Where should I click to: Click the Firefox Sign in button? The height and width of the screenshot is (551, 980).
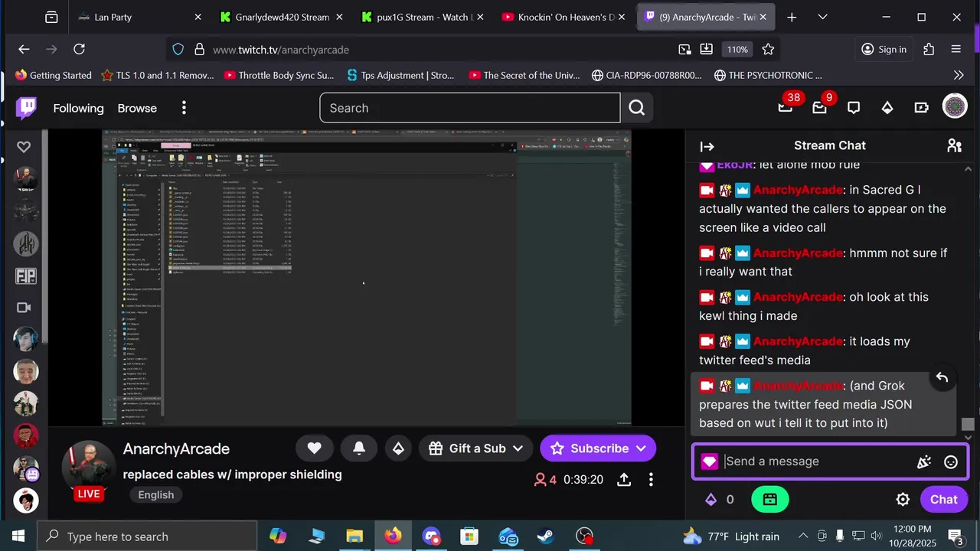pyautogui.click(x=884, y=49)
